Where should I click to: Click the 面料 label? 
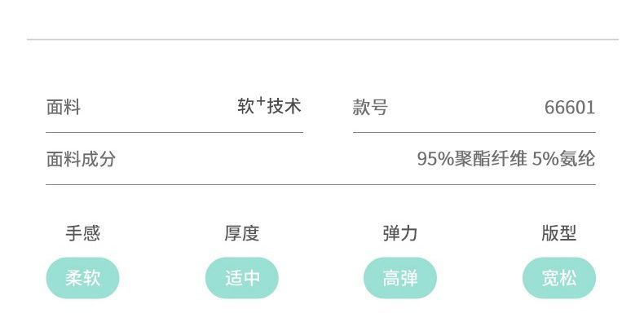tap(64, 107)
